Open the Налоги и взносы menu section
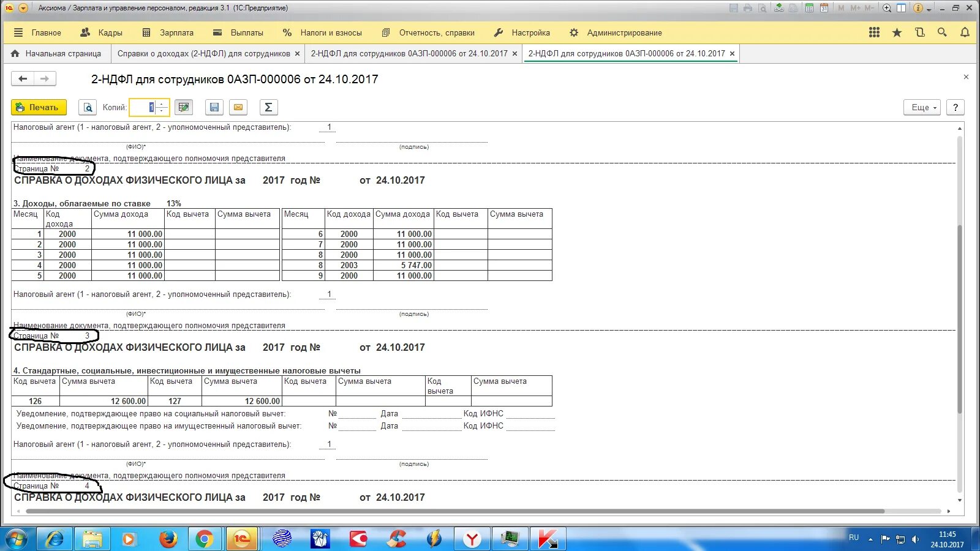980x551 pixels. (x=322, y=32)
